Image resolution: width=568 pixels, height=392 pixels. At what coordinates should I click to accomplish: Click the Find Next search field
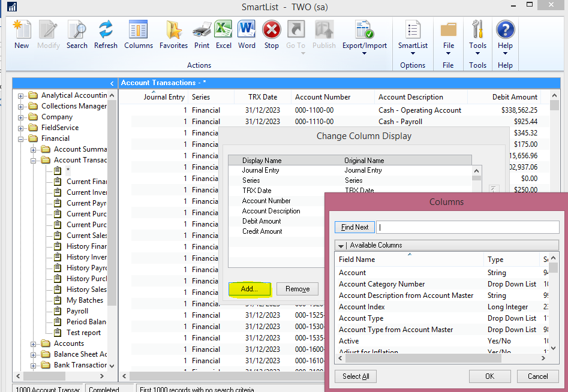(x=468, y=227)
